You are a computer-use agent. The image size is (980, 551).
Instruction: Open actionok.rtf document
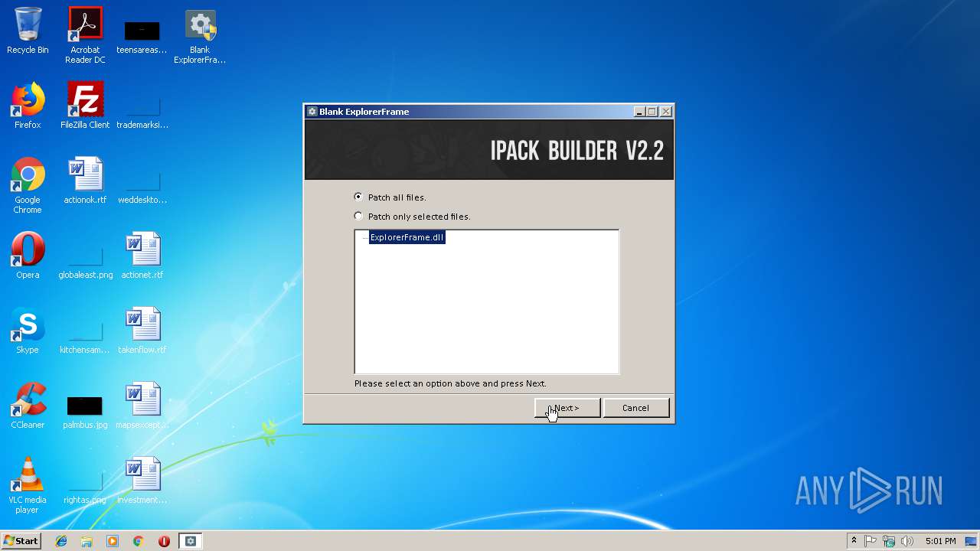[85, 181]
